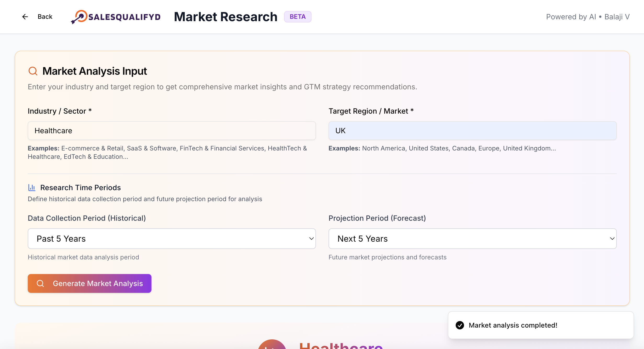The image size is (644, 349).
Task: Click the Healthcare result circular icon
Action: tap(272, 345)
